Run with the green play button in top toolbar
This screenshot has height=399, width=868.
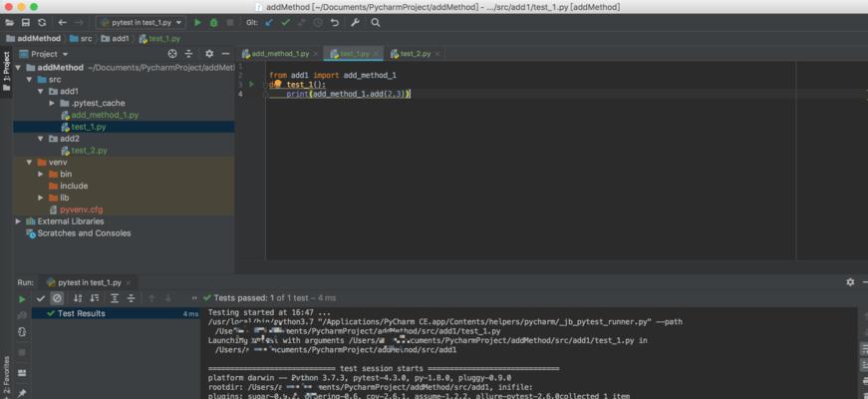point(197,23)
